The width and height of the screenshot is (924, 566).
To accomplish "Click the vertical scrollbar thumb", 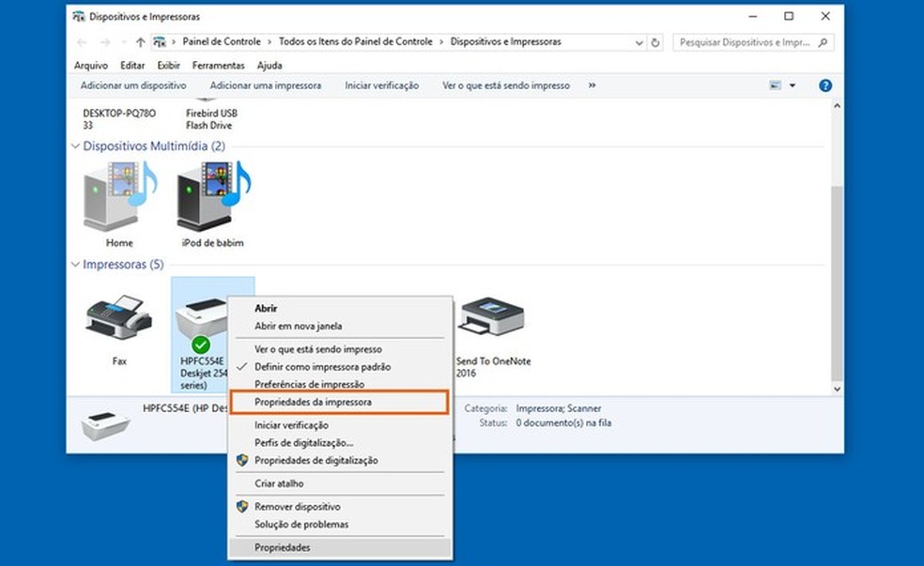I will 836,283.
